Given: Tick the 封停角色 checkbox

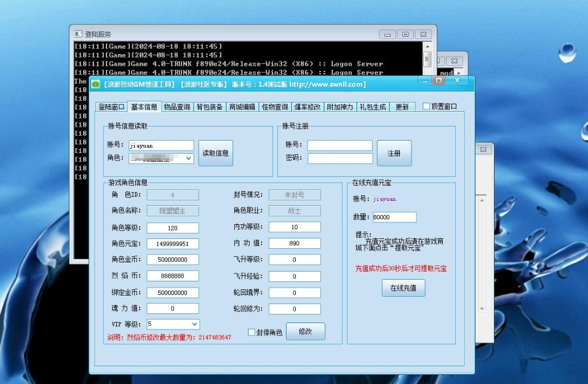Looking at the screenshot, I should coord(251,332).
